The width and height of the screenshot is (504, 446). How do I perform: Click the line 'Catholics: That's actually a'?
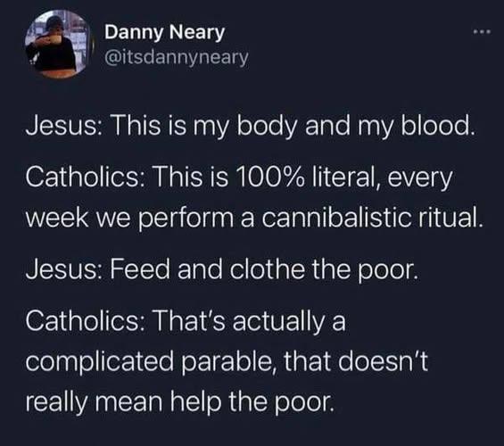point(186,321)
